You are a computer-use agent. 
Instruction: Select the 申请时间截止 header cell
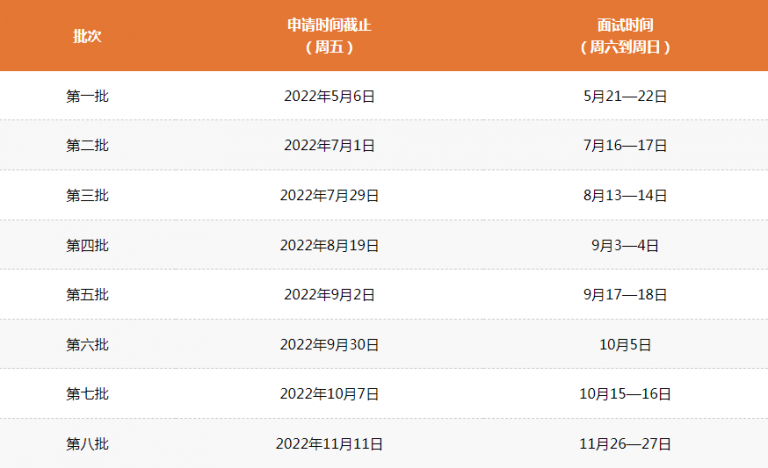coord(329,36)
